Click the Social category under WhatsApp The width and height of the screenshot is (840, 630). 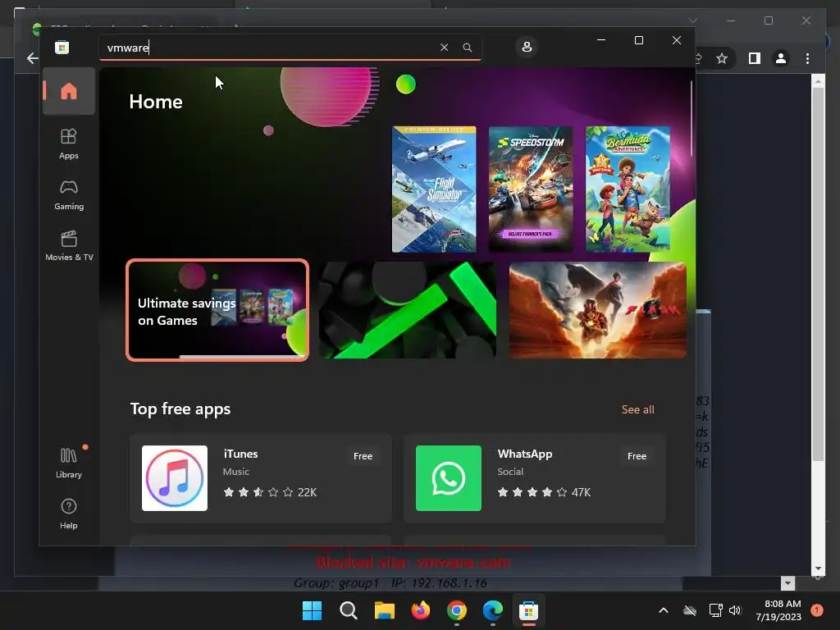pyautogui.click(x=510, y=472)
